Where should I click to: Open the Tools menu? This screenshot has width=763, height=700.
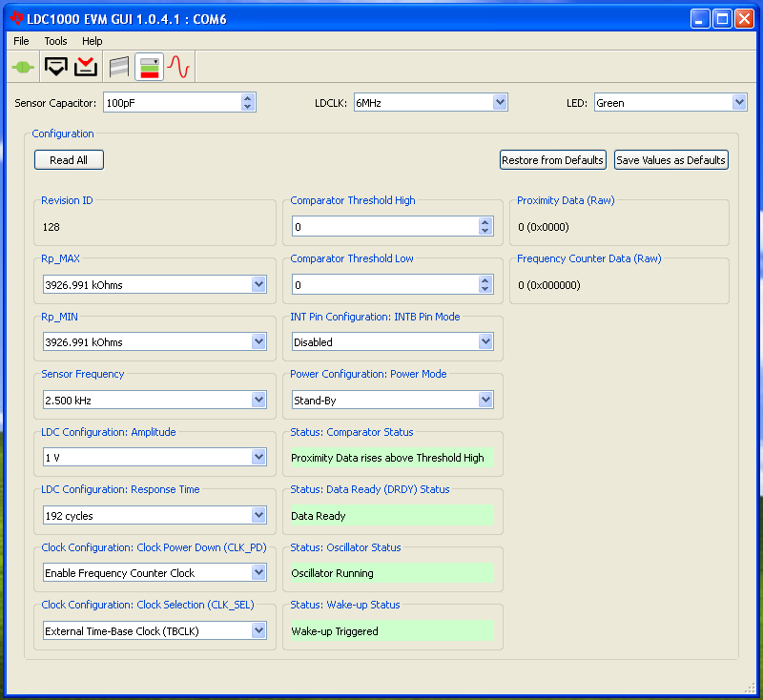tap(54, 41)
